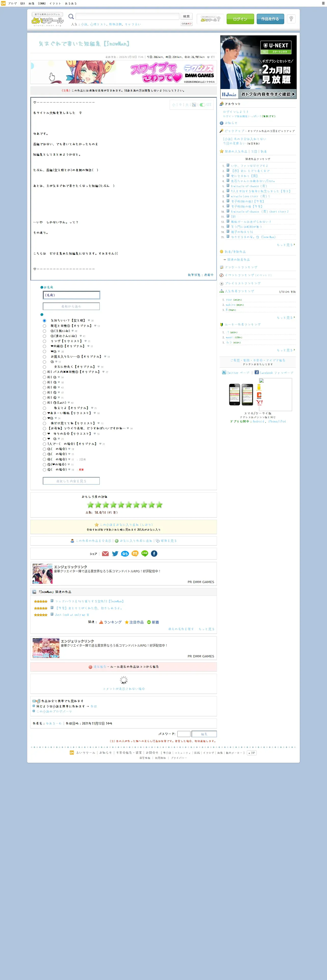This screenshot has width=327, height=980.
Task: Click the red 違反報告 report icon
Action: tap(91, 667)
